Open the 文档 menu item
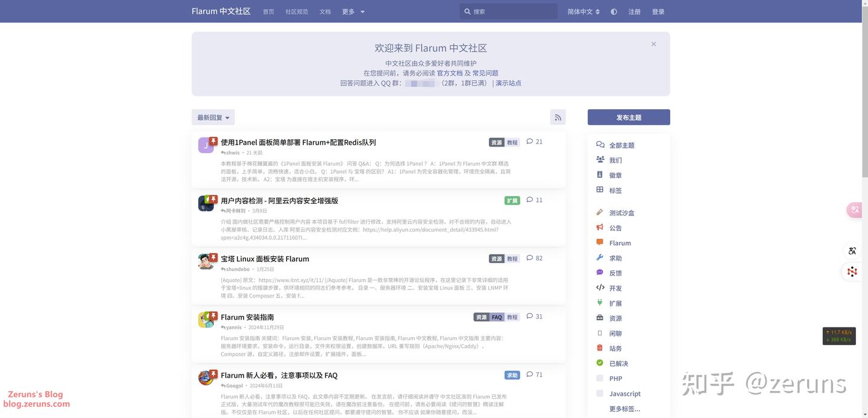This screenshot has width=868, height=418. 325,11
